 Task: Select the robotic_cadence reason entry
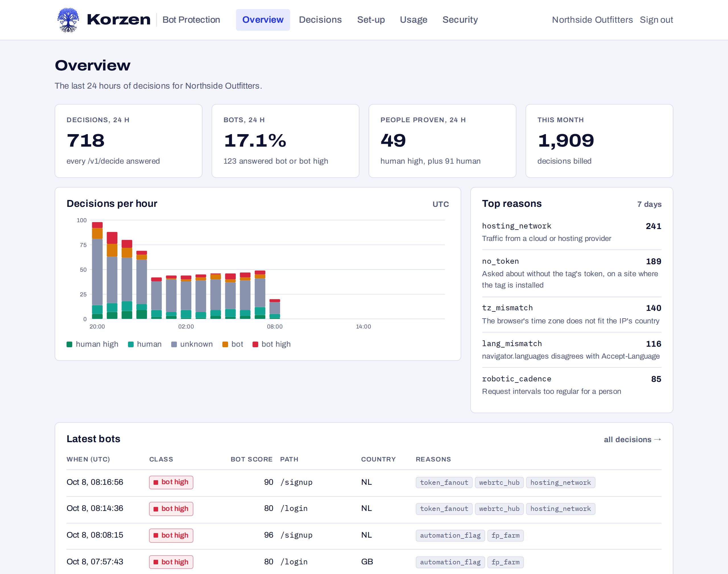[x=572, y=385]
